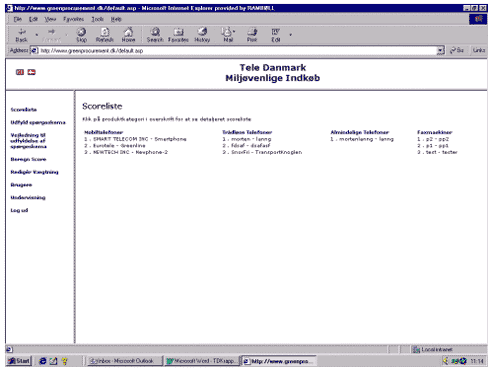Open the View menu
490x373 pixels.
[50, 19]
